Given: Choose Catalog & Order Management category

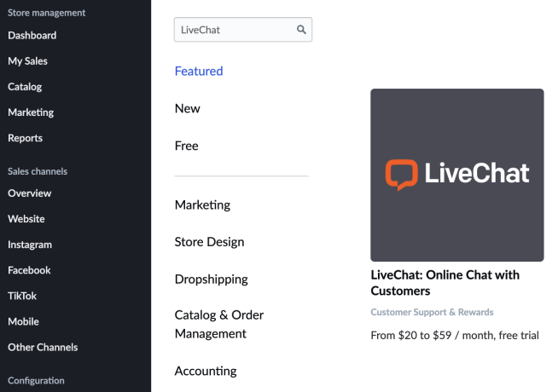Looking at the screenshot, I should click(x=219, y=324).
